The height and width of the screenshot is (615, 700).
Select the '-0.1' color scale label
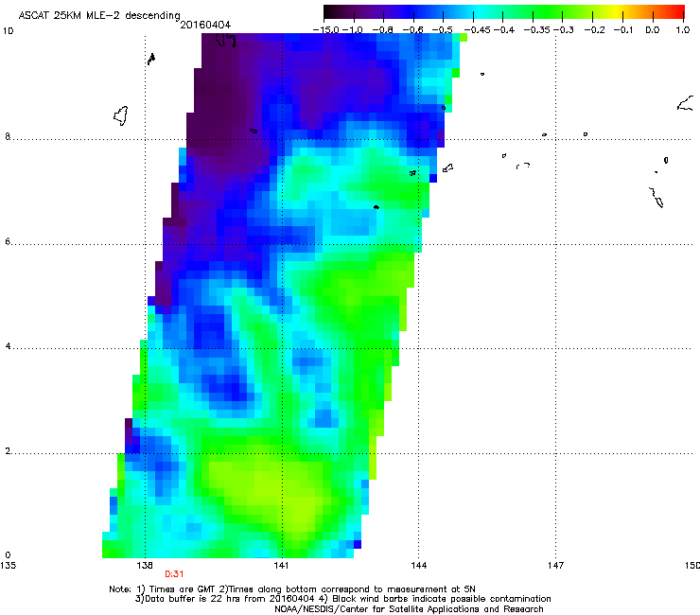click(x=623, y=30)
